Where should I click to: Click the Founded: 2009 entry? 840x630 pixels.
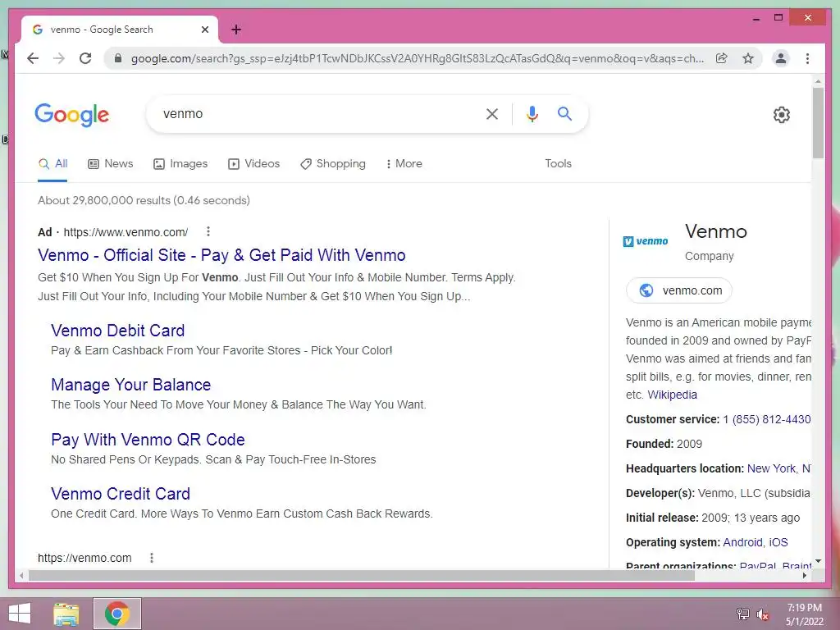point(664,444)
